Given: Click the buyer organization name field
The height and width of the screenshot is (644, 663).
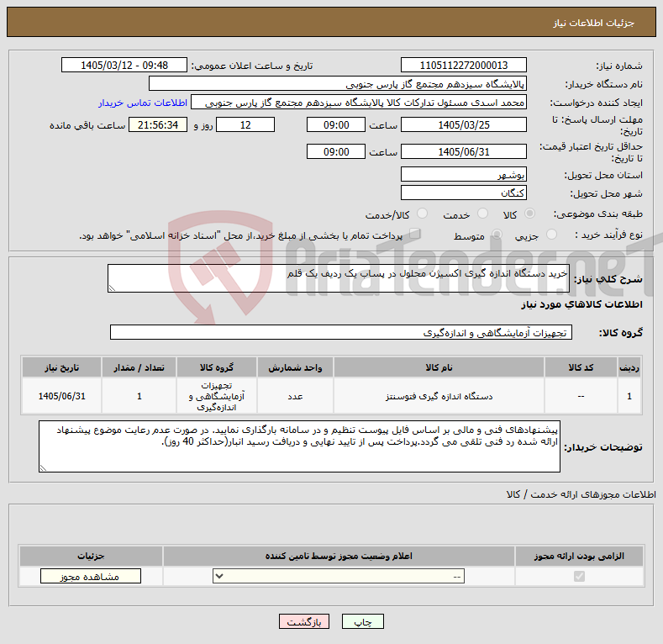Looking at the screenshot, I should (x=338, y=84).
